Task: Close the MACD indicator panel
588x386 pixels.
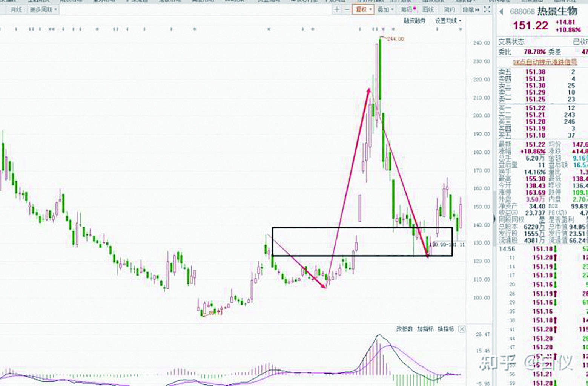Action: [x=462, y=329]
